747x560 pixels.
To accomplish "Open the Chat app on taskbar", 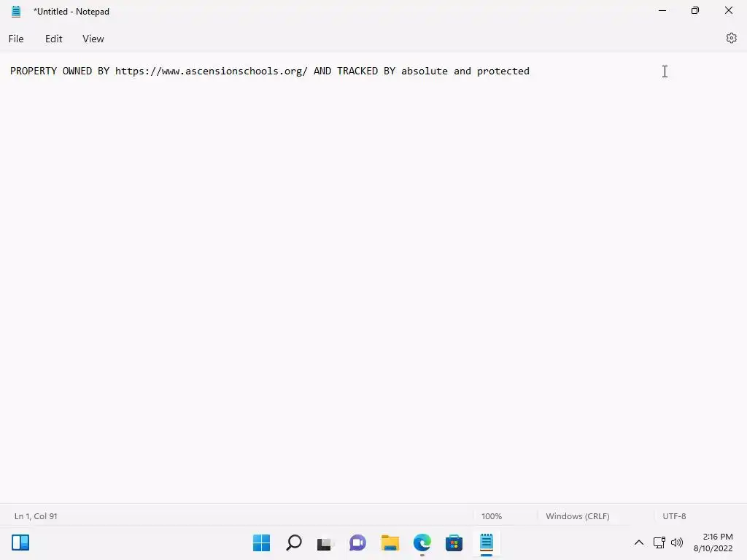I will tap(357, 542).
